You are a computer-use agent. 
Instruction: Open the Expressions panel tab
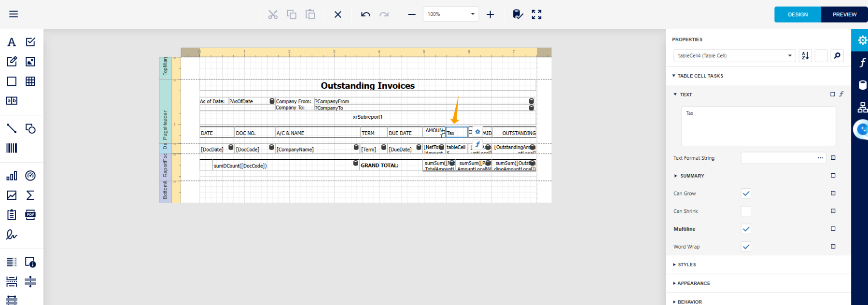[x=862, y=63]
